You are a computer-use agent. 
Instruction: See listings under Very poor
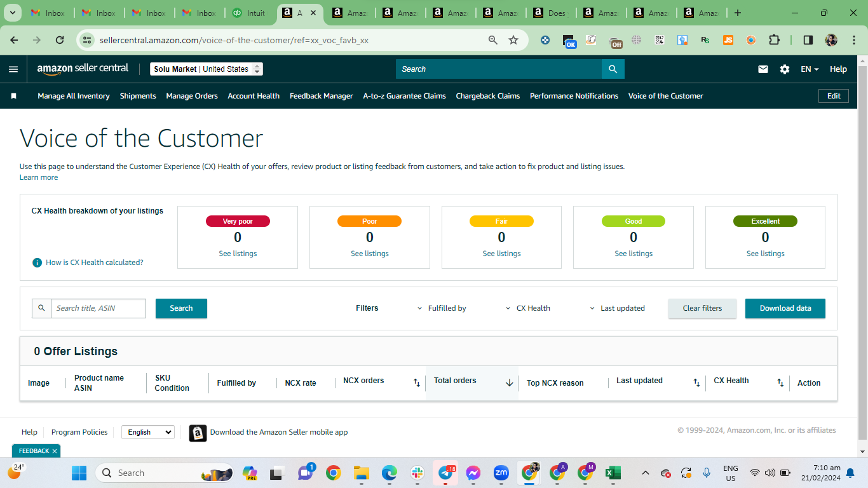pyautogui.click(x=238, y=254)
